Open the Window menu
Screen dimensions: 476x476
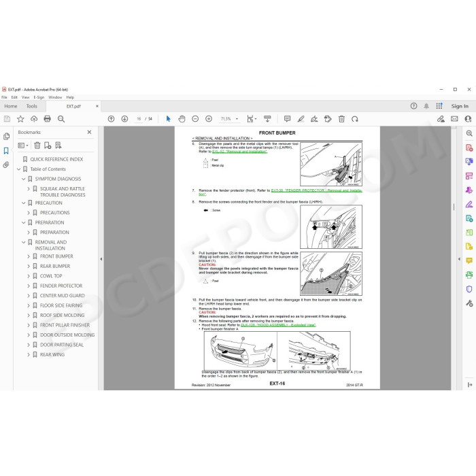pyautogui.click(x=55, y=97)
